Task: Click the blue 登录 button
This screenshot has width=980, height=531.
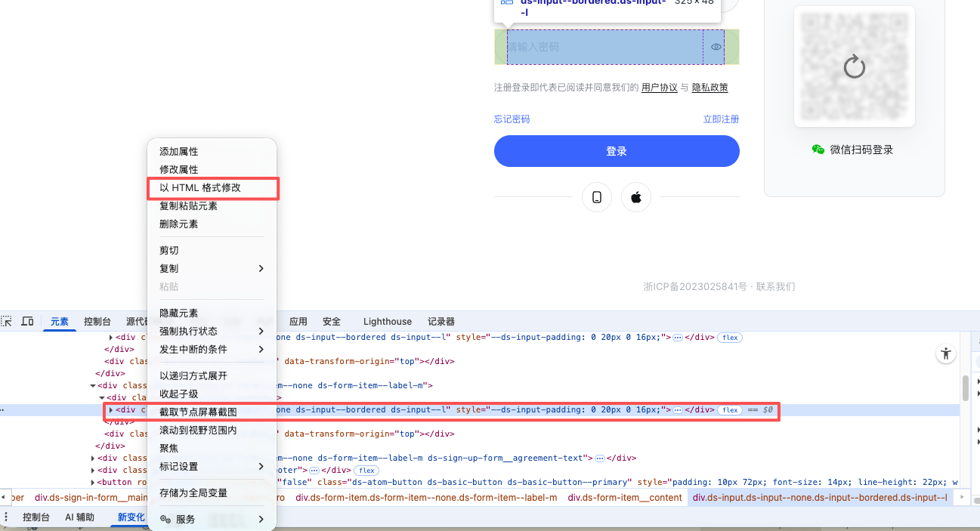Action: [x=617, y=151]
